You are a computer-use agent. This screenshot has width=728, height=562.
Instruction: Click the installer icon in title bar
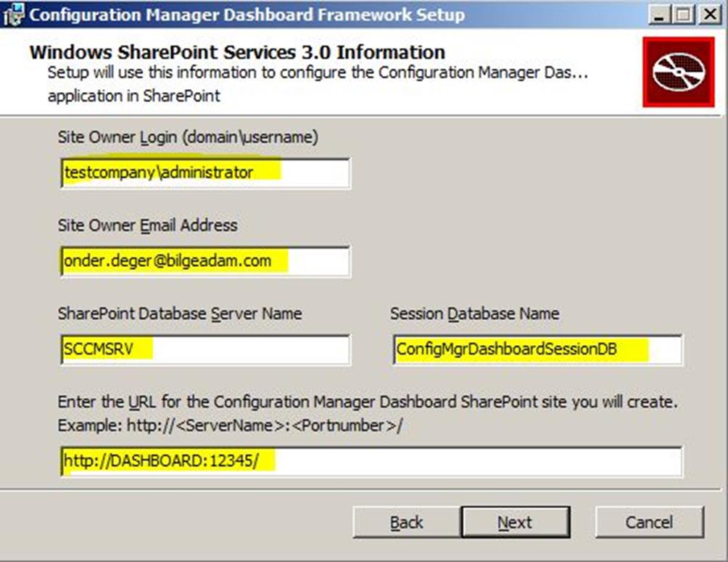point(14,15)
